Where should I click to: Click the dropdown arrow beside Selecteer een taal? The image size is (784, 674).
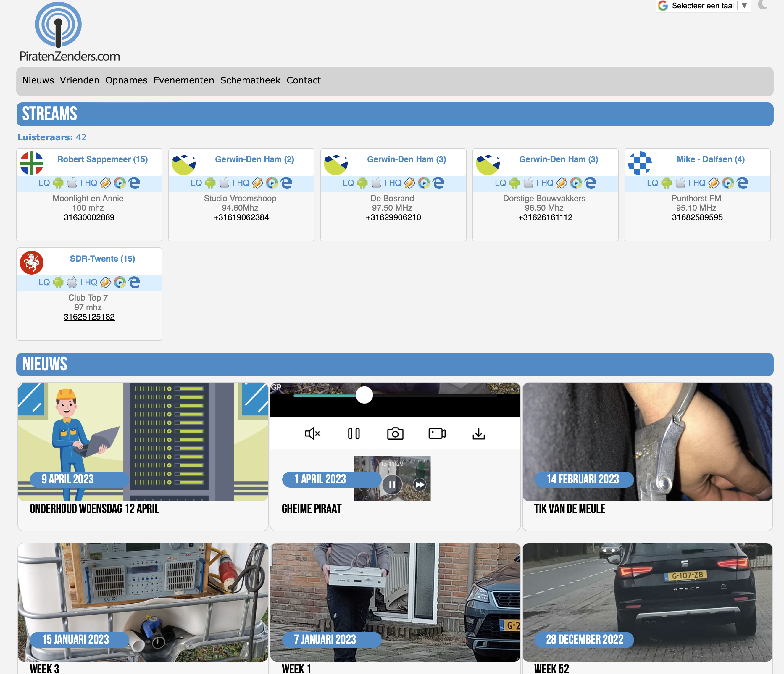(x=744, y=6)
